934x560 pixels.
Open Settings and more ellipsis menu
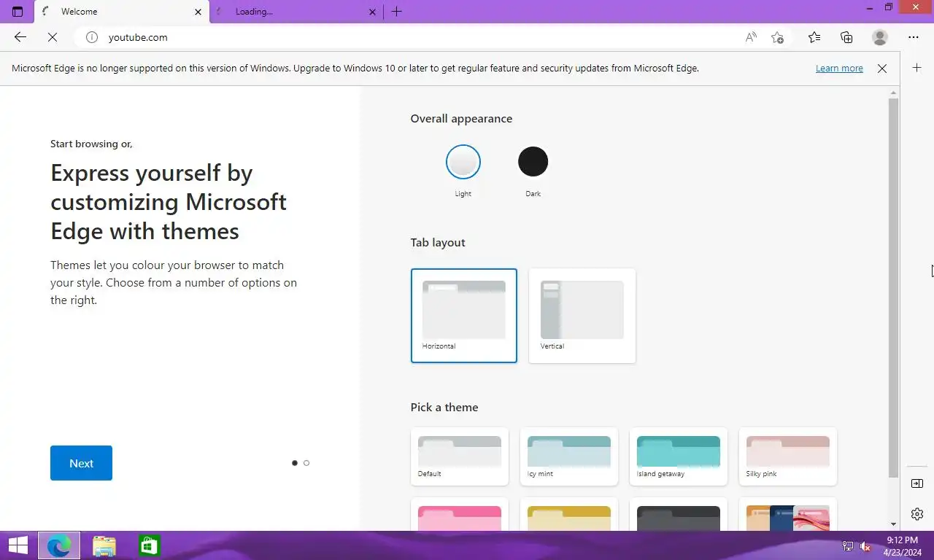coord(914,37)
